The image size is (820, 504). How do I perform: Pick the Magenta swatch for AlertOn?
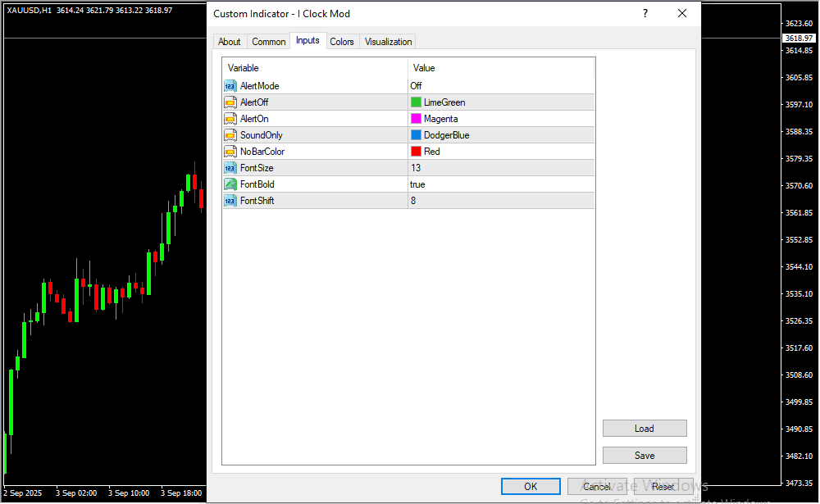(416, 119)
